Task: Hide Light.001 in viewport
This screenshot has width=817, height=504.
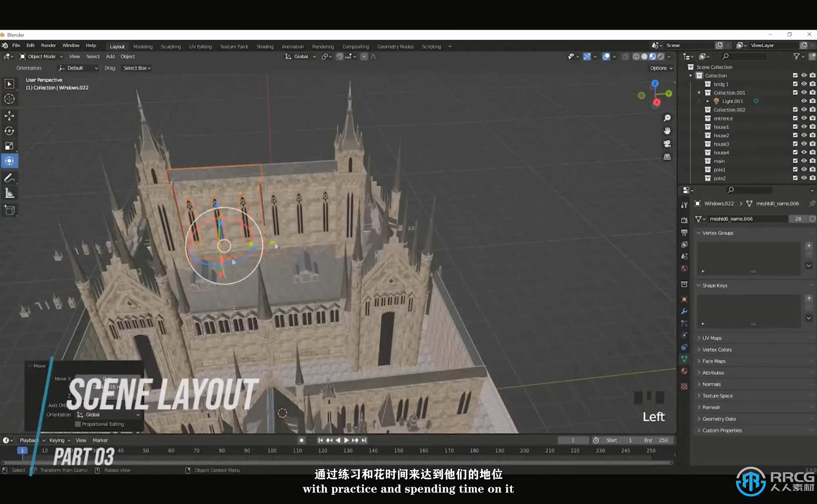Action: coord(804,101)
